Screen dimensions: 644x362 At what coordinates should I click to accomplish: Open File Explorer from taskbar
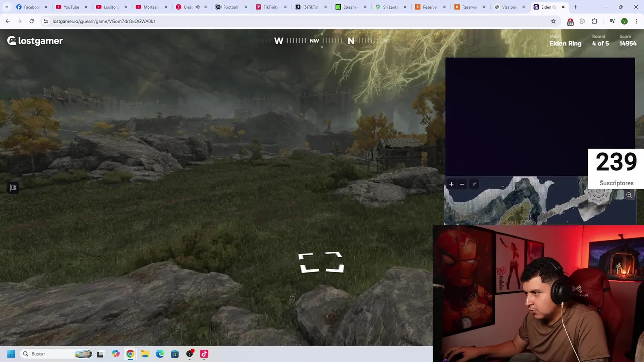(145, 354)
